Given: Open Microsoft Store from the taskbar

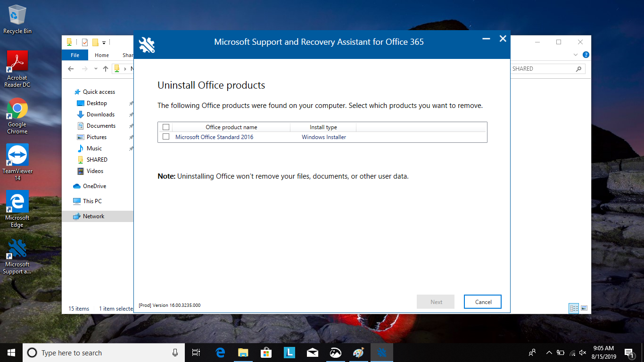Looking at the screenshot, I should (x=266, y=353).
